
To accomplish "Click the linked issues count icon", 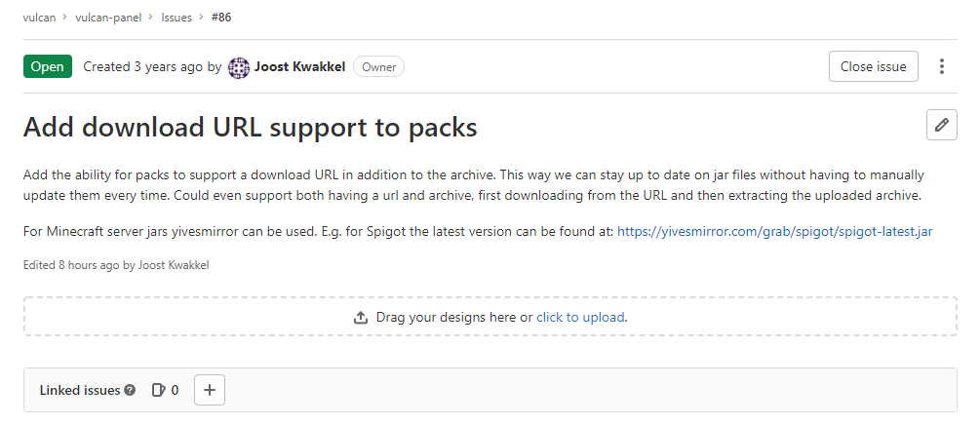I will pos(159,390).
